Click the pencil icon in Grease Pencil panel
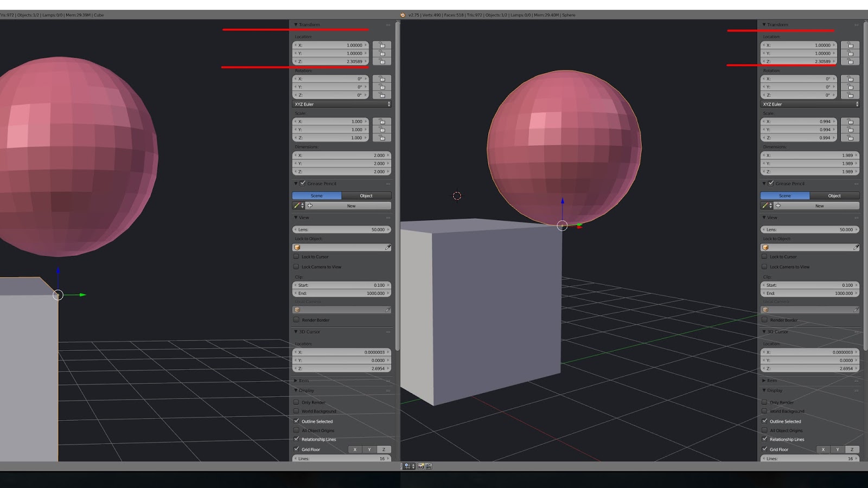Viewport: 868px width, 488px height. (x=297, y=205)
